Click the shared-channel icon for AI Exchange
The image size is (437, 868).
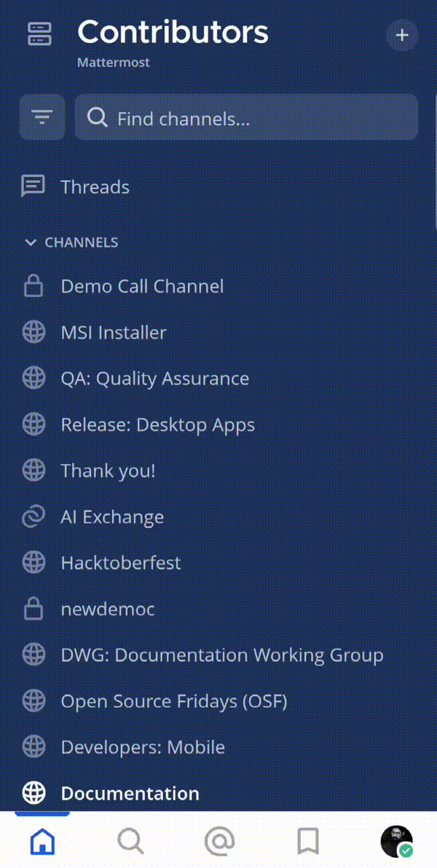pos(34,517)
